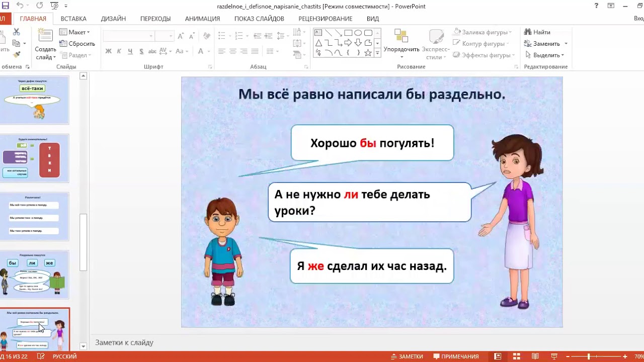Toggle ЗАМЕТКИ notes pane in status bar
The height and width of the screenshot is (362, 644).
pyautogui.click(x=407, y=356)
